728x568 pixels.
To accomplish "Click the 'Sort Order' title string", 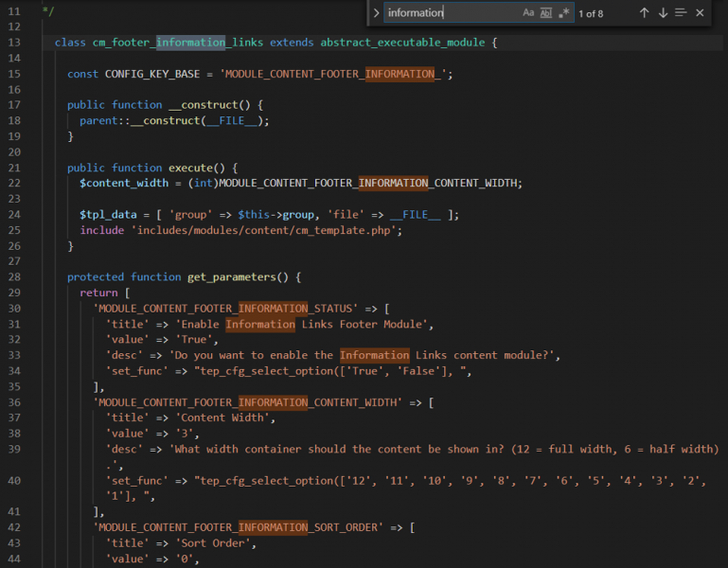I will (x=213, y=543).
